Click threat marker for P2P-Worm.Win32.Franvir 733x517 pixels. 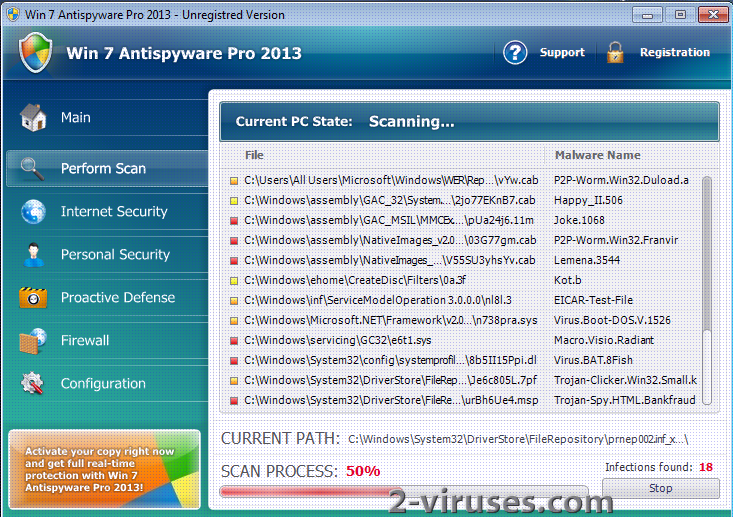234,241
